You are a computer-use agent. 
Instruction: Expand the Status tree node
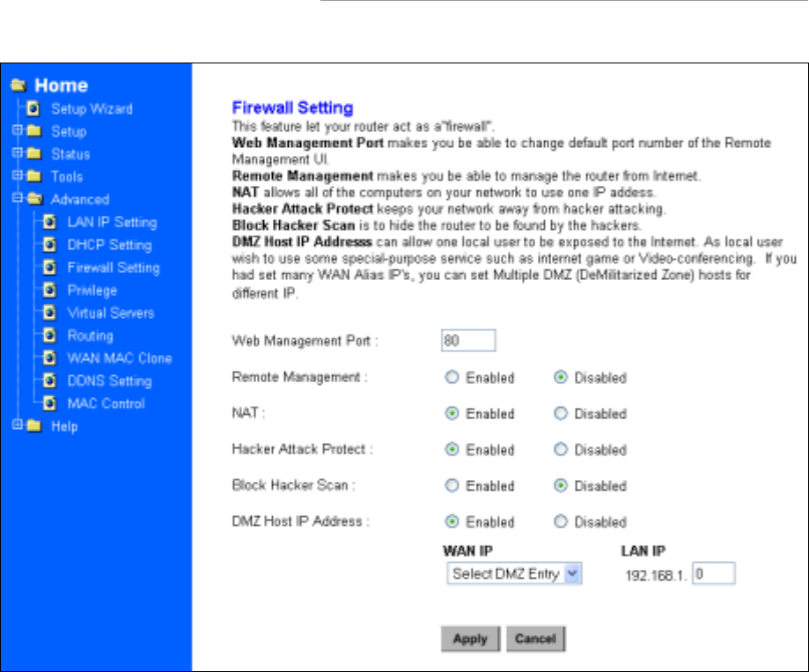(x=18, y=152)
